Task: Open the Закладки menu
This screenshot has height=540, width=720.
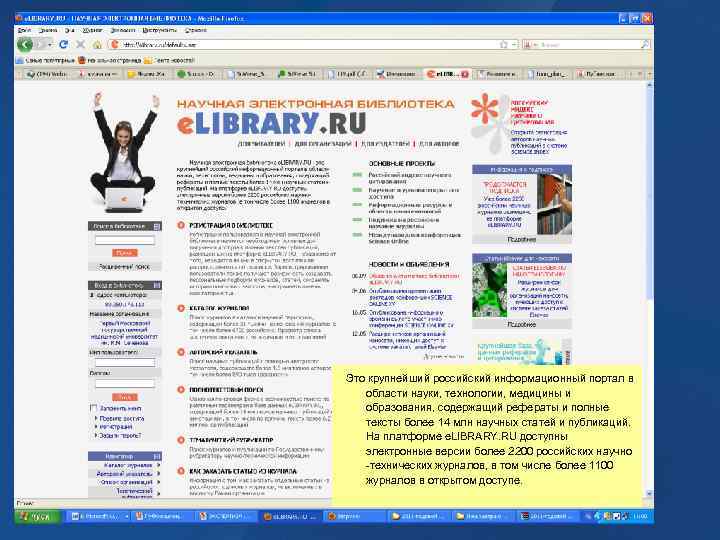Action: (123, 30)
